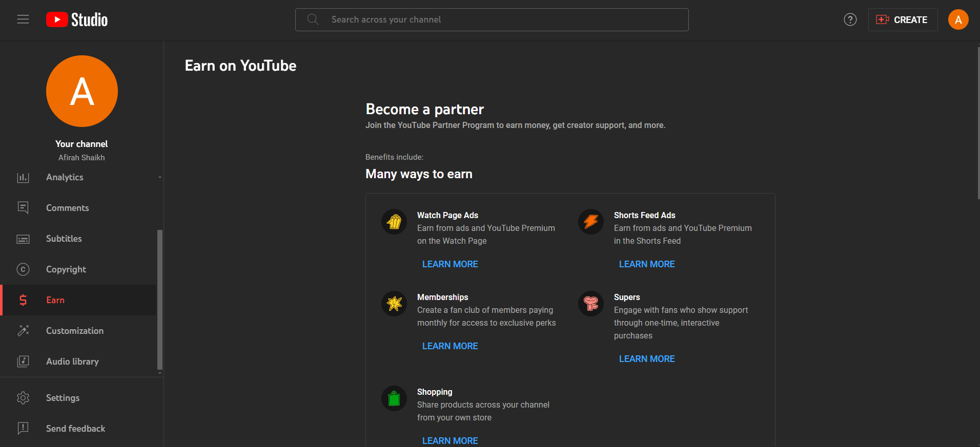Click the Copyright circle-C icon
Screen dimensions: 980x447
tap(23, 269)
